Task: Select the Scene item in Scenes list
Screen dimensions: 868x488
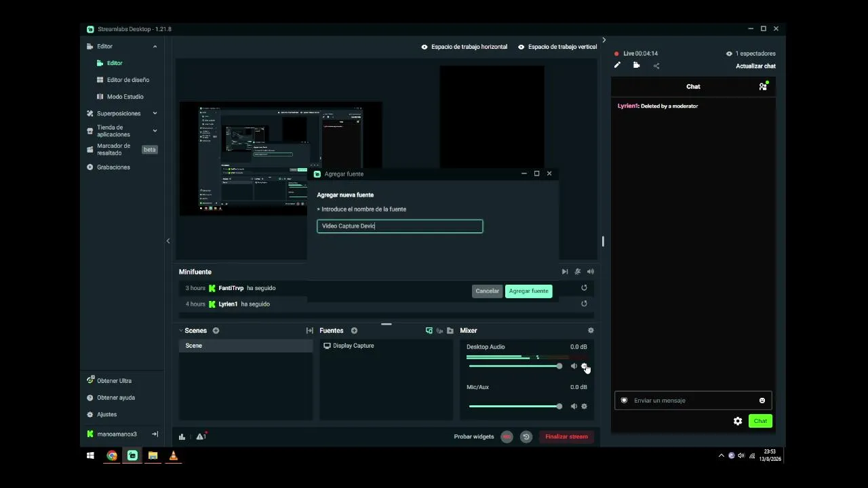Action: click(x=245, y=346)
